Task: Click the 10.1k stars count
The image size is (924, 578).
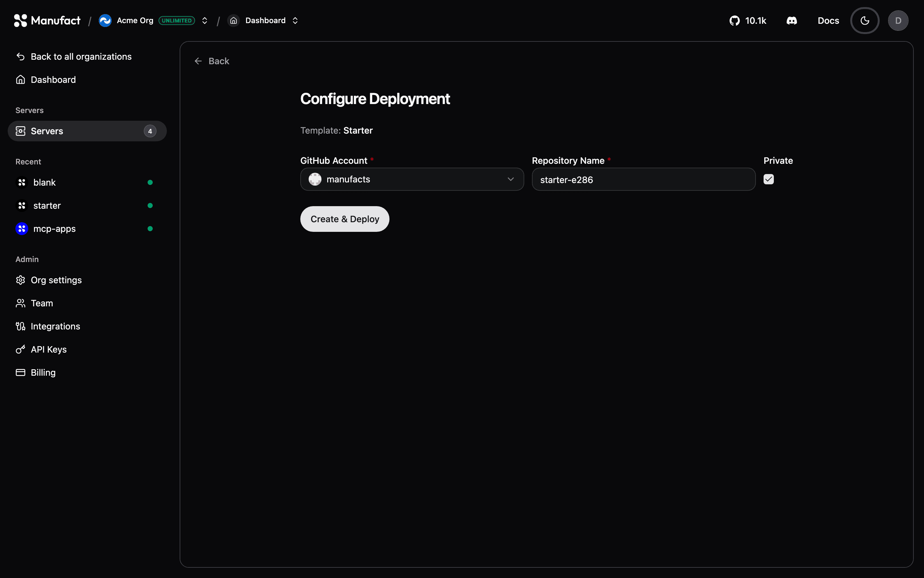Action: pyautogui.click(x=756, y=21)
